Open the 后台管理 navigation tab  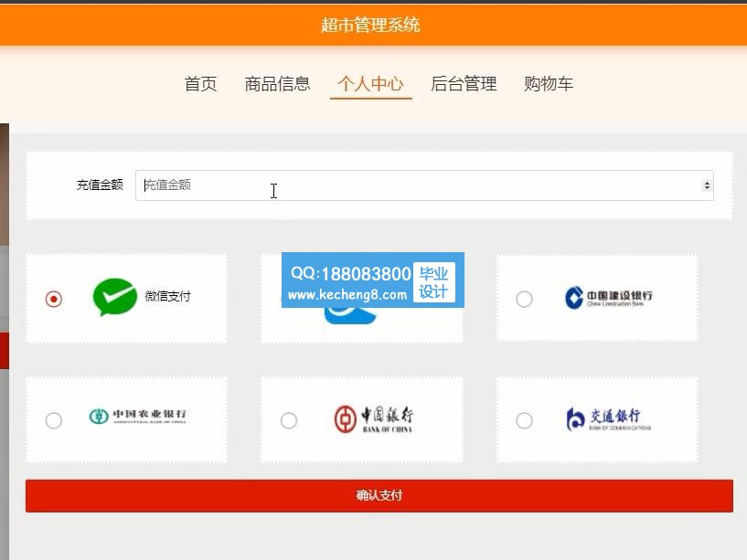coord(464,84)
